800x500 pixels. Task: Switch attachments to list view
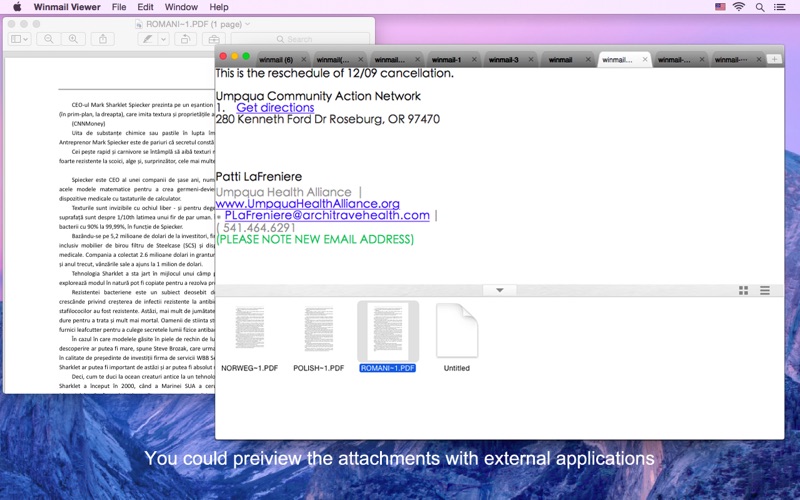(x=765, y=290)
